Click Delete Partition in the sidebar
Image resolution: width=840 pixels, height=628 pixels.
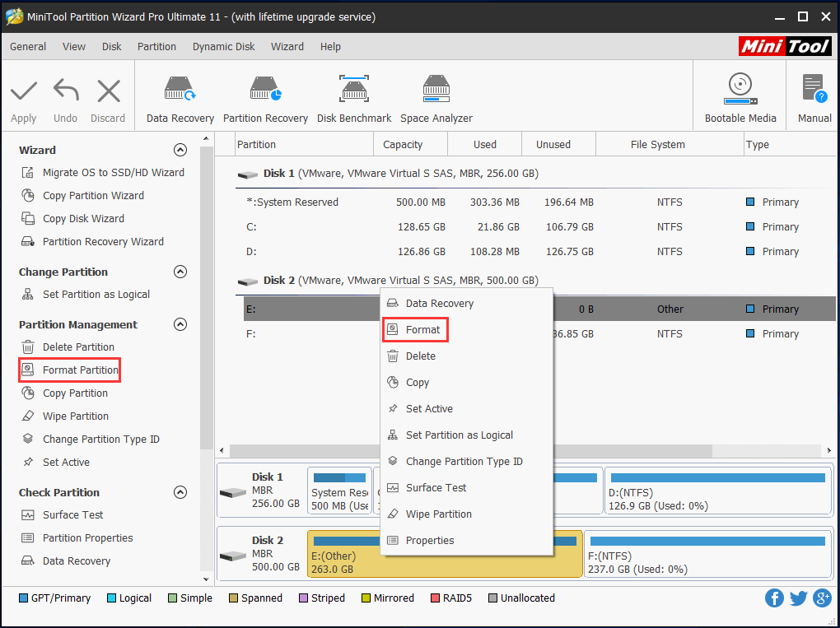click(x=68, y=347)
